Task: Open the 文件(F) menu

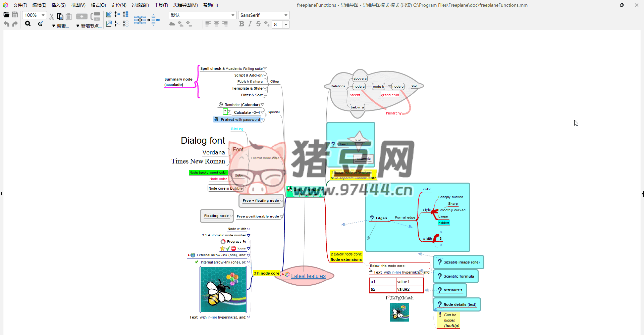Action: pyautogui.click(x=20, y=5)
